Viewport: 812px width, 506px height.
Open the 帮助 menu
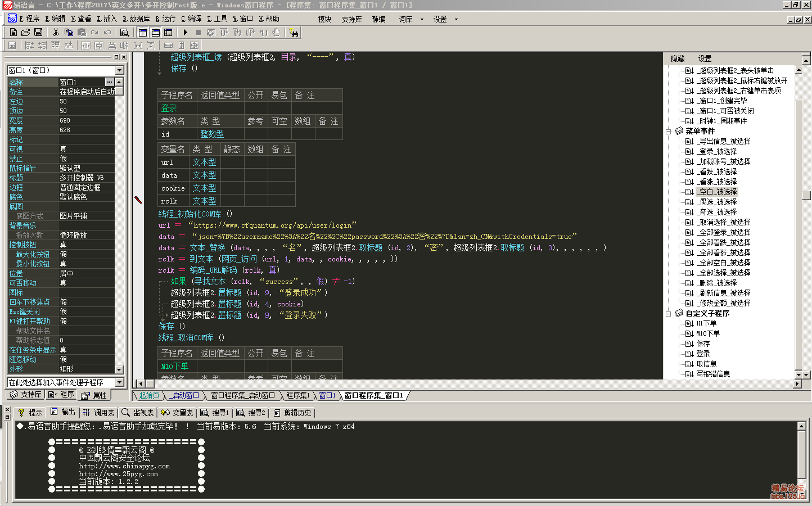click(269, 19)
